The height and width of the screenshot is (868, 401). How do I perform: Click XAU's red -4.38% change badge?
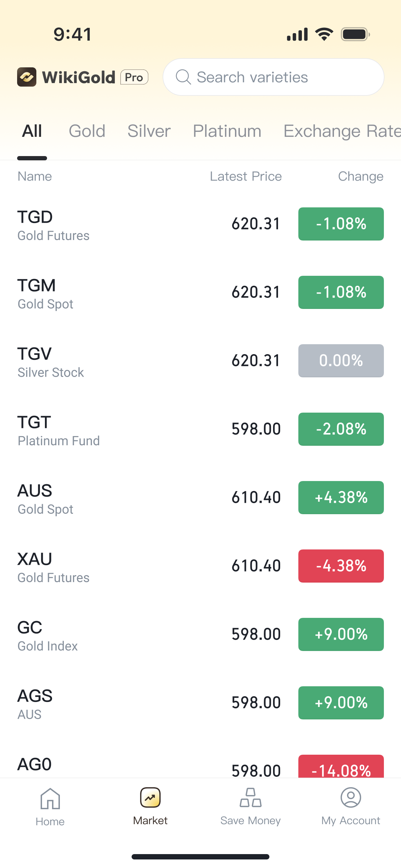click(x=341, y=566)
